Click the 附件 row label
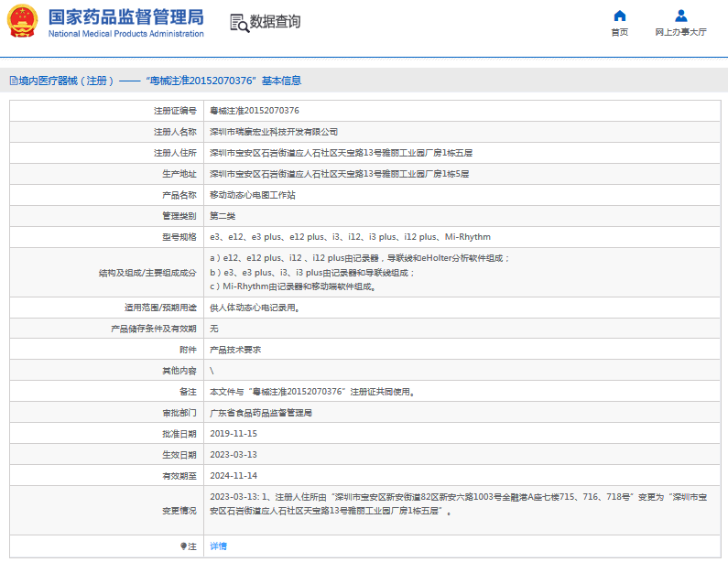 click(x=188, y=350)
